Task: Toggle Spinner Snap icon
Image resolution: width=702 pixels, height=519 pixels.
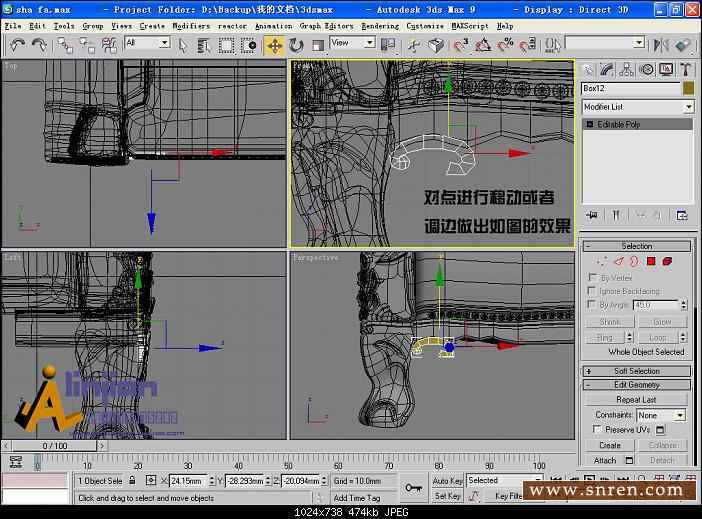Action: 528,45
